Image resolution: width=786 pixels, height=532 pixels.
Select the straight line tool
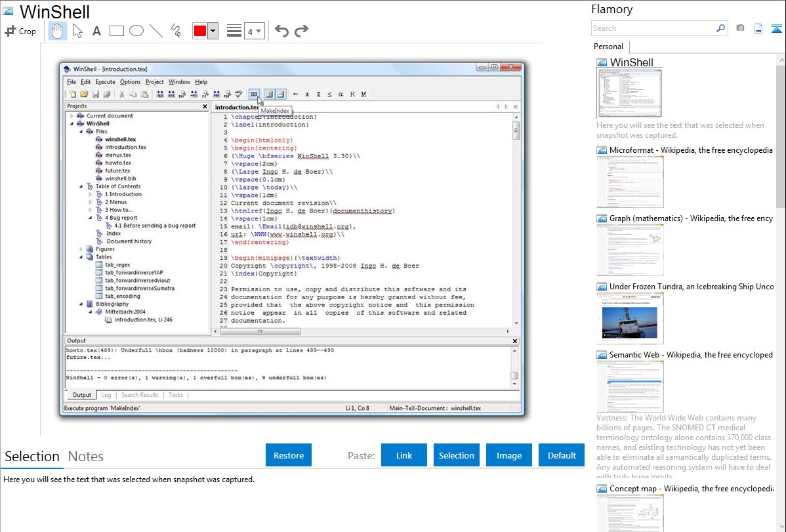tap(156, 31)
